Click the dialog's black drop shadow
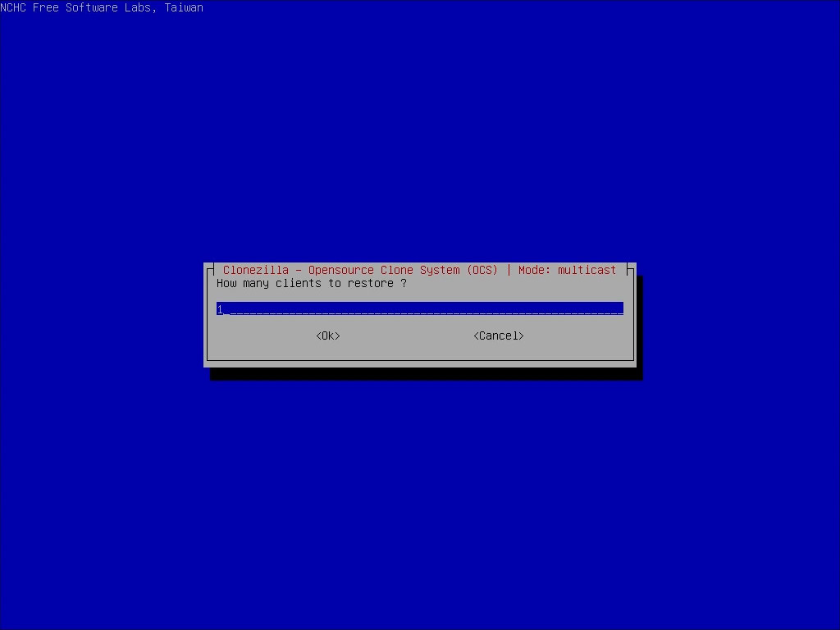840x630 pixels. [x=427, y=374]
